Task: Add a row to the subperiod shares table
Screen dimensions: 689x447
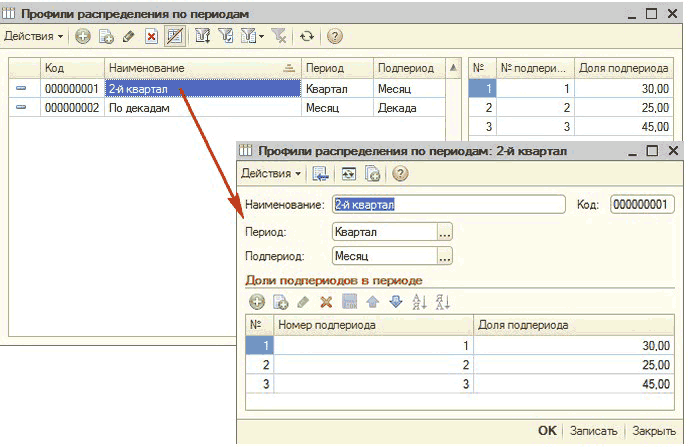Action: [257, 302]
